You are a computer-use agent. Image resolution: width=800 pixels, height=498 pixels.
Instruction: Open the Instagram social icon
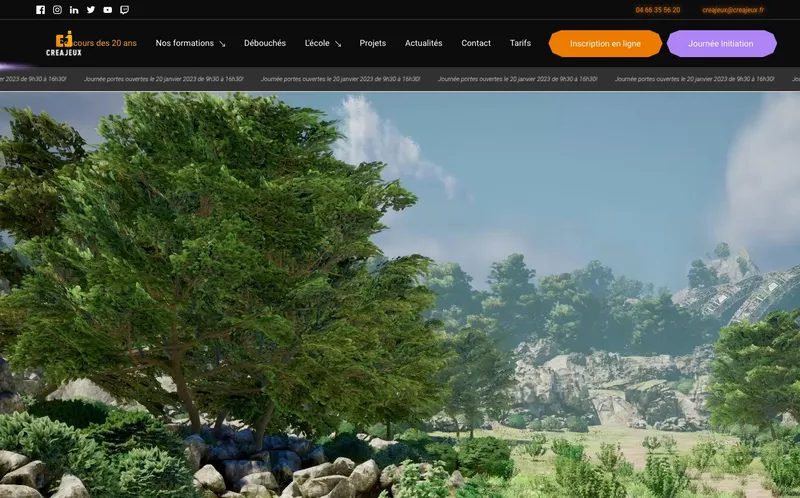tap(57, 10)
